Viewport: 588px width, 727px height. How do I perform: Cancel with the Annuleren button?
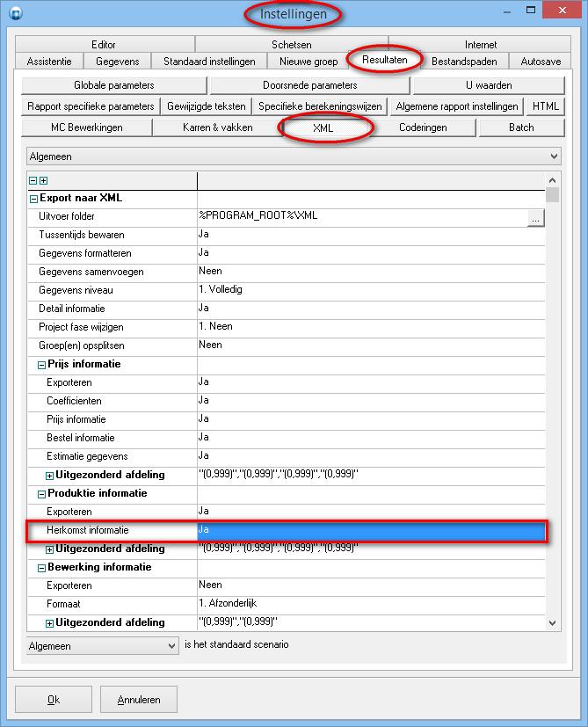139,699
